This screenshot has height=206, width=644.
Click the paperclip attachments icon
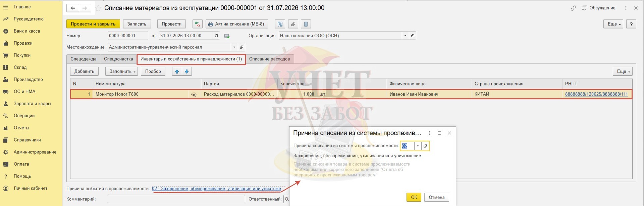point(293,24)
